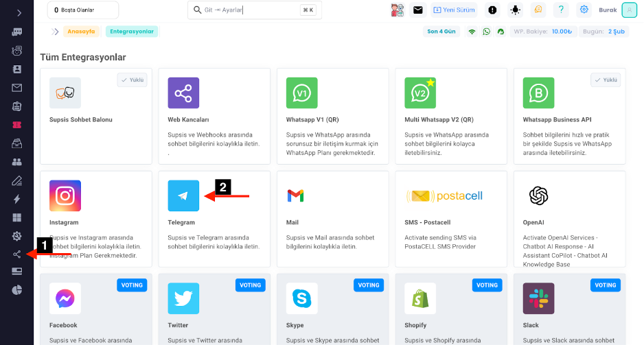644x345 pixels.
Task: Open the envelope mail sidebar icon
Action: (x=17, y=87)
